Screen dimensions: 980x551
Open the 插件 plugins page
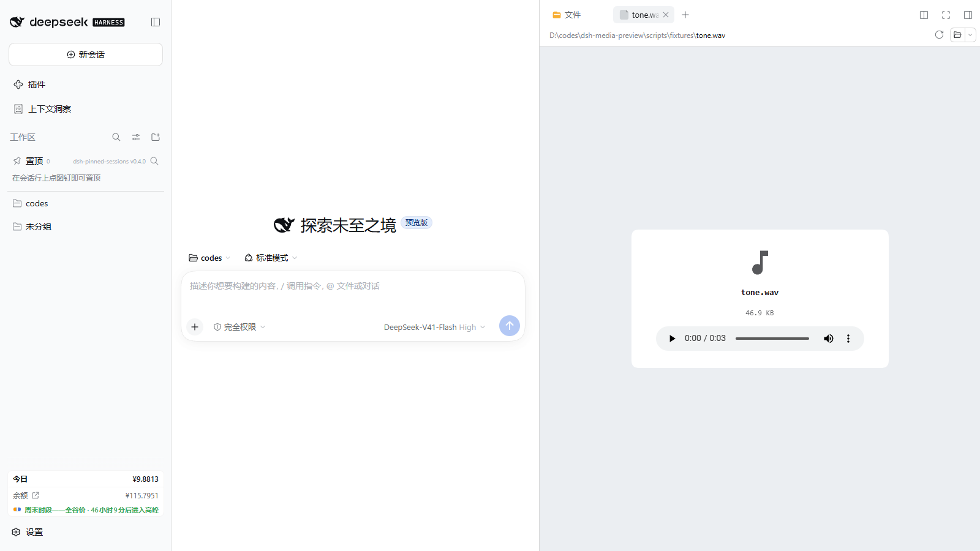pos(86,84)
